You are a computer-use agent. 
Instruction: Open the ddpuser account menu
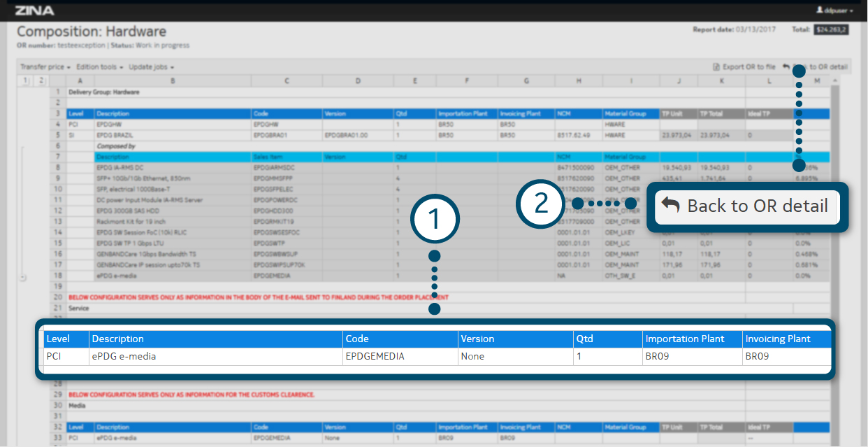834,11
